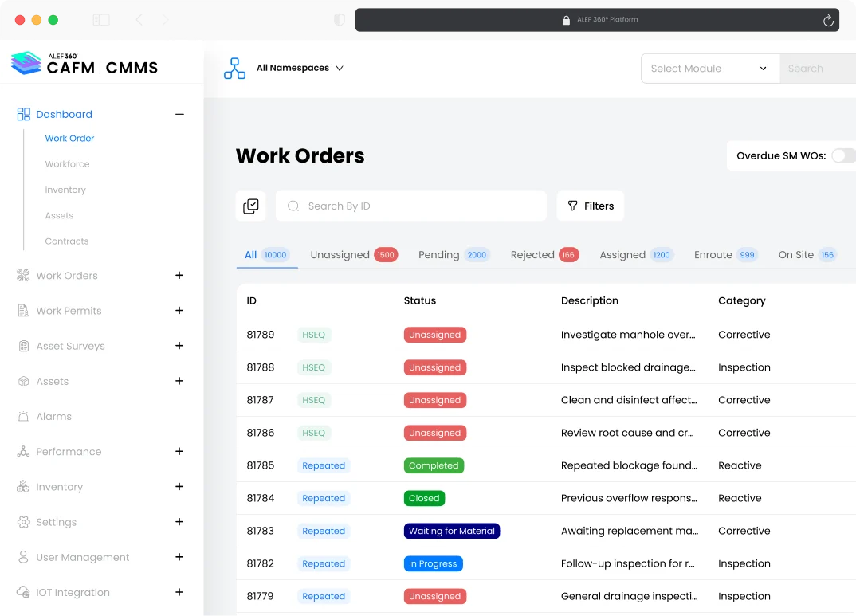
Task: Switch to the Unassigned tab
Action: 354,255
